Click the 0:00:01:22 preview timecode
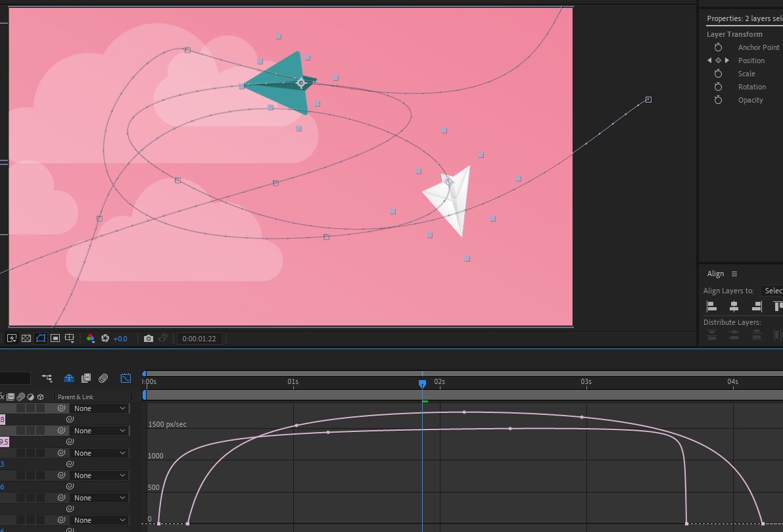This screenshot has height=532, width=783. tap(199, 339)
